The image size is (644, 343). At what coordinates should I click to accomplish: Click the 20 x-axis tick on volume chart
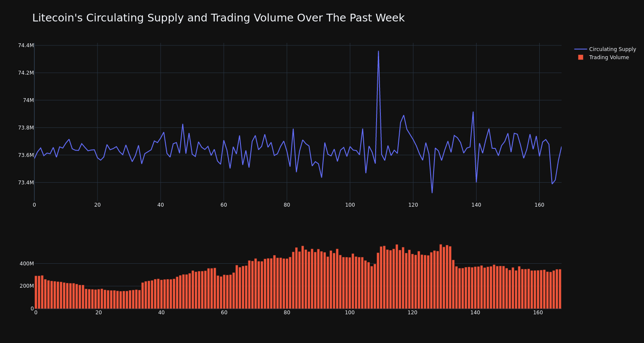click(x=99, y=313)
